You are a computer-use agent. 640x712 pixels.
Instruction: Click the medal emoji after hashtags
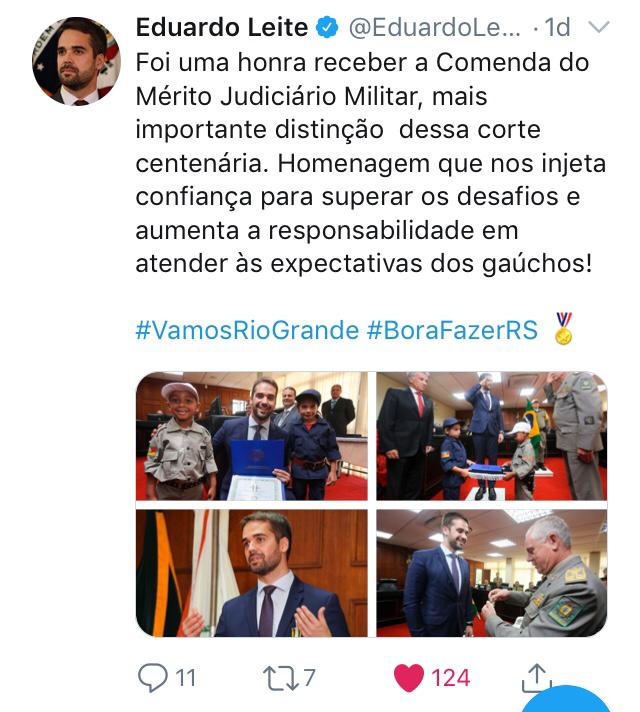(564, 328)
